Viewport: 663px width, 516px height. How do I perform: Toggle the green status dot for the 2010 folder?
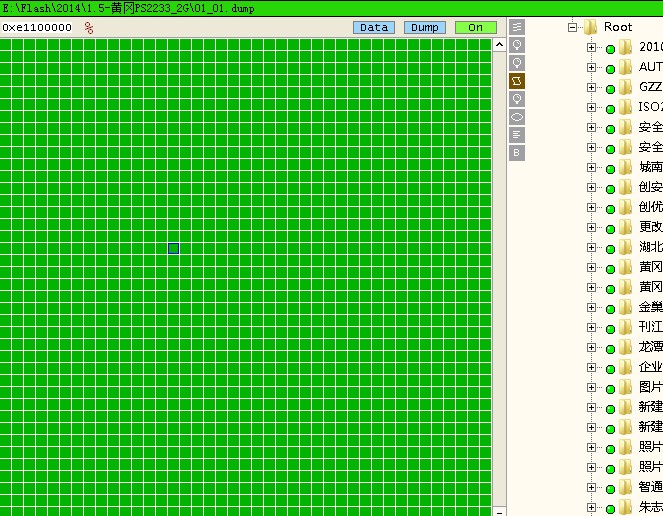click(x=610, y=49)
